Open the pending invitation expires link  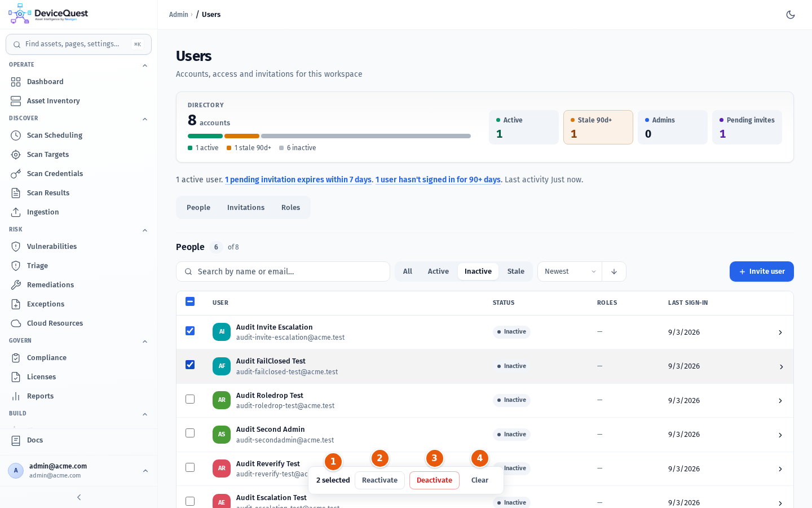click(x=298, y=179)
